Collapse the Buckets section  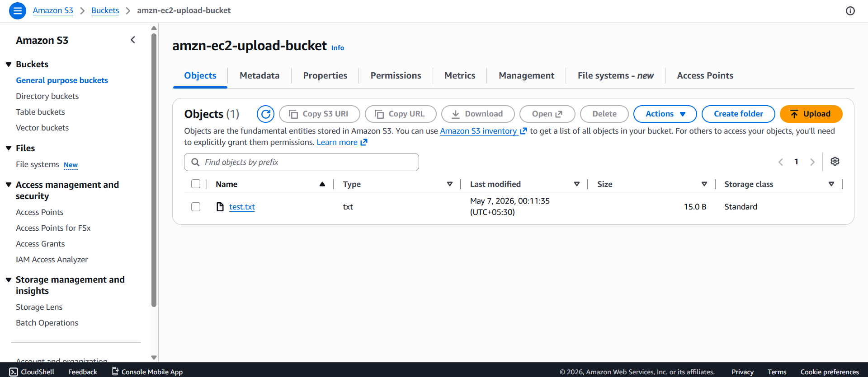coord(9,65)
